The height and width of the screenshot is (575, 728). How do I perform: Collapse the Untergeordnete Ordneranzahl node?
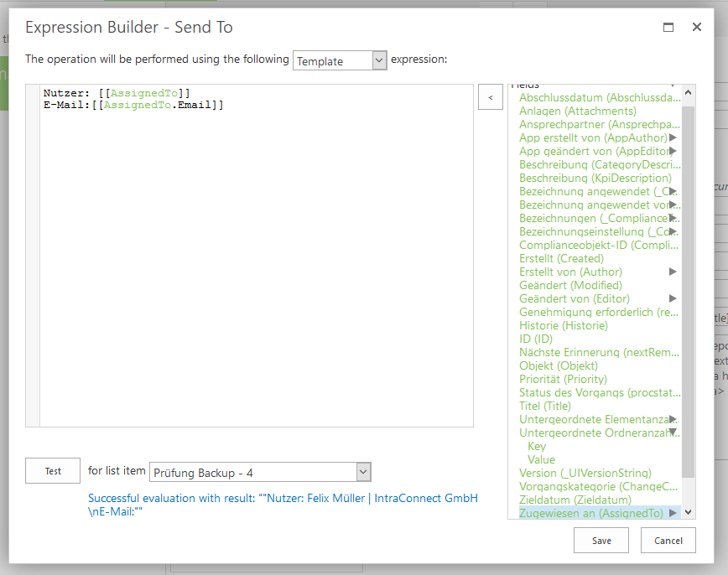673,433
